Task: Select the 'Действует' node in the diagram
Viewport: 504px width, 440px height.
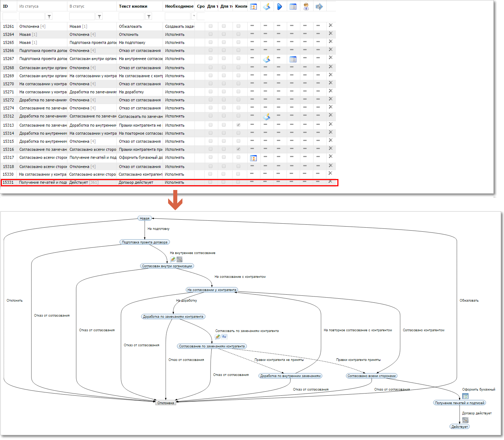Action: (459, 426)
